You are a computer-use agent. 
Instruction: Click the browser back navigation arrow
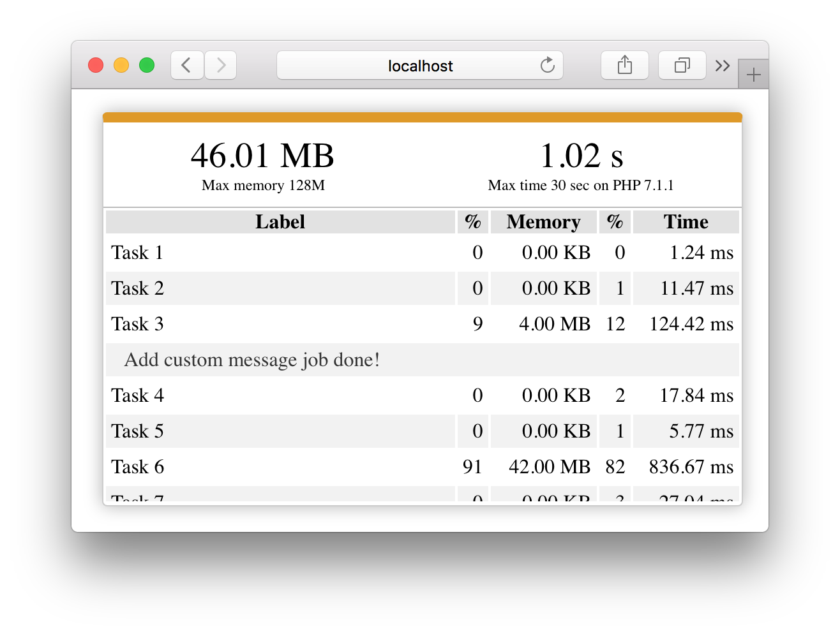click(186, 65)
